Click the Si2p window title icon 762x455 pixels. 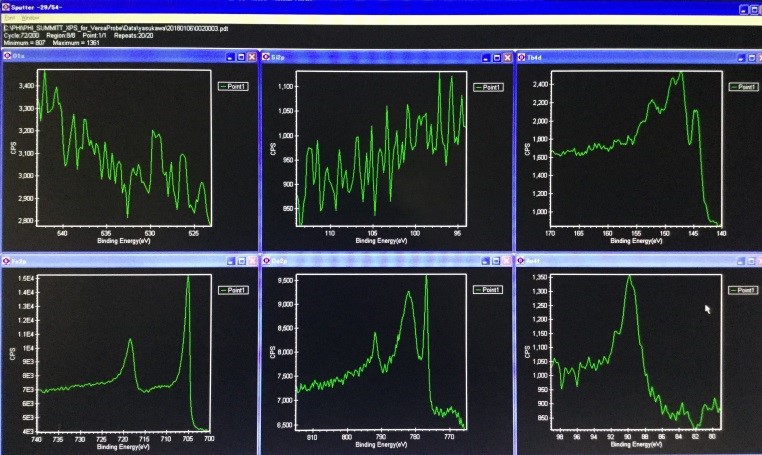266,57
